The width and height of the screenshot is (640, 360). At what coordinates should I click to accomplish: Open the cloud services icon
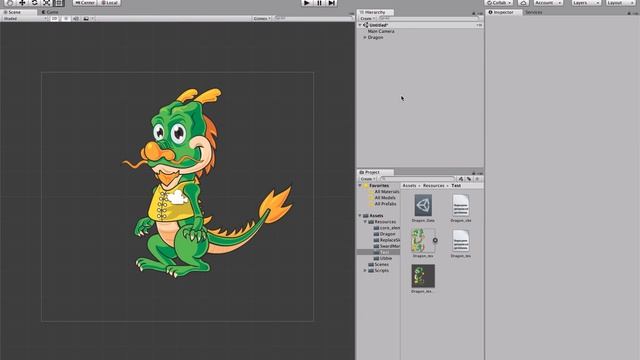point(523,2)
